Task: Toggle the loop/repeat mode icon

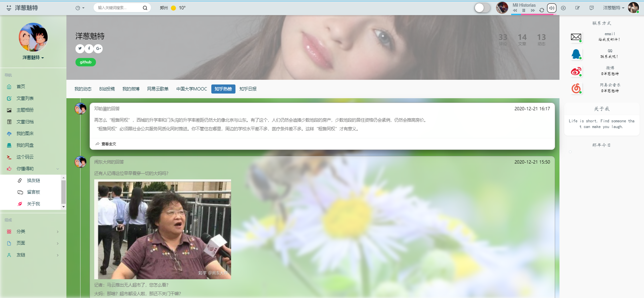Action: [542, 10]
